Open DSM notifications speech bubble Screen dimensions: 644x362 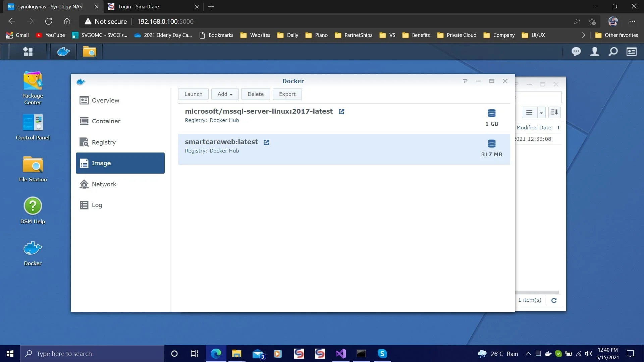(x=576, y=52)
